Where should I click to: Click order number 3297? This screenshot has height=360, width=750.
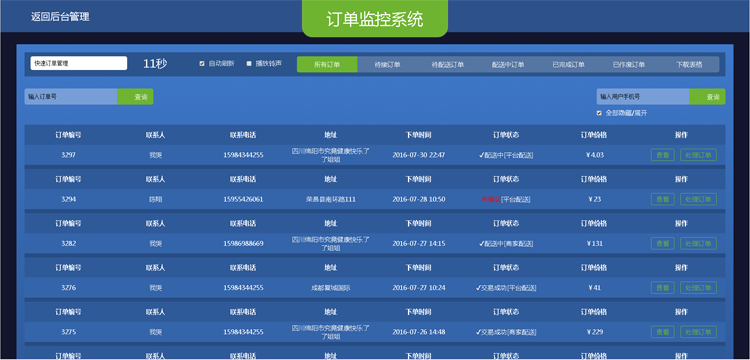[68, 155]
